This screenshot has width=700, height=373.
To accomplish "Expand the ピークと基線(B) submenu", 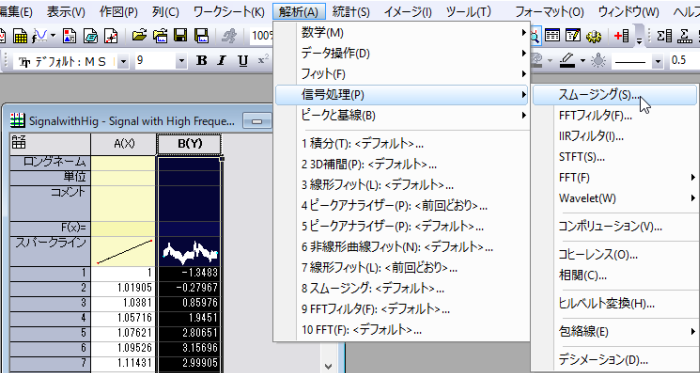I will point(402,116).
